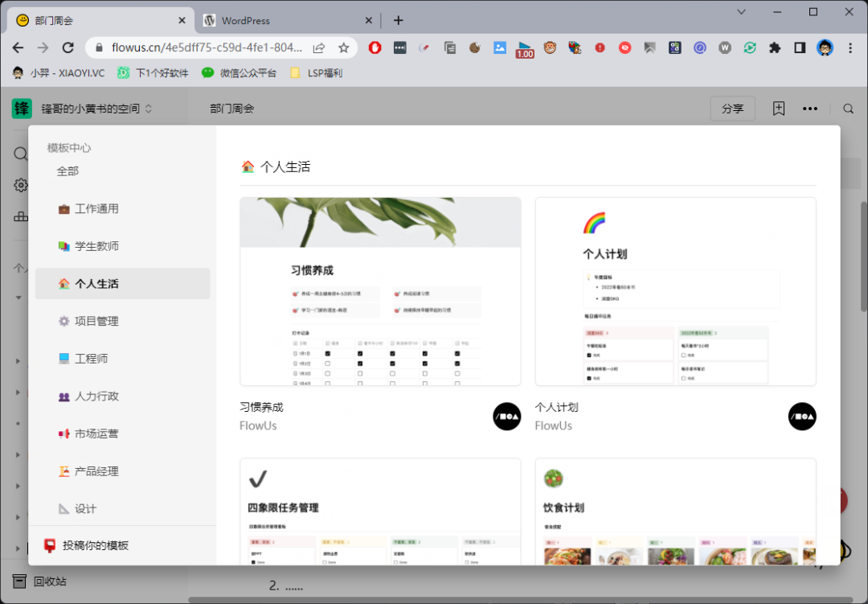Select the 个人生活 category
This screenshot has width=868, height=604.
(x=122, y=284)
